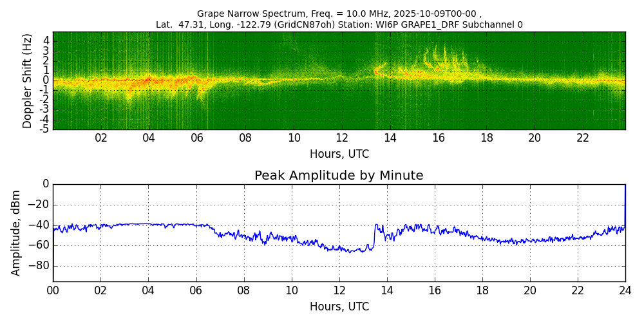Click the "Peak Amplitude by Minute" title
The width and height of the screenshot is (644, 322).
click(x=339, y=176)
